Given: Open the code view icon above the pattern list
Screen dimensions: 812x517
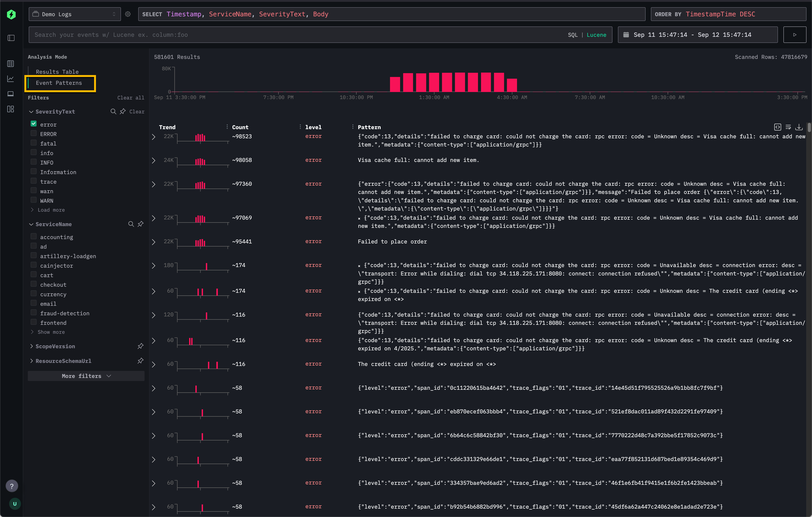Looking at the screenshot, I should pos(777,127).
